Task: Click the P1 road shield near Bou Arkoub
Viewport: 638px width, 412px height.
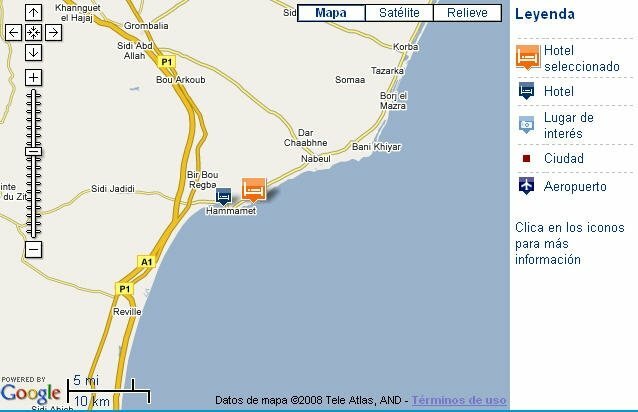Action: (166, 62)
